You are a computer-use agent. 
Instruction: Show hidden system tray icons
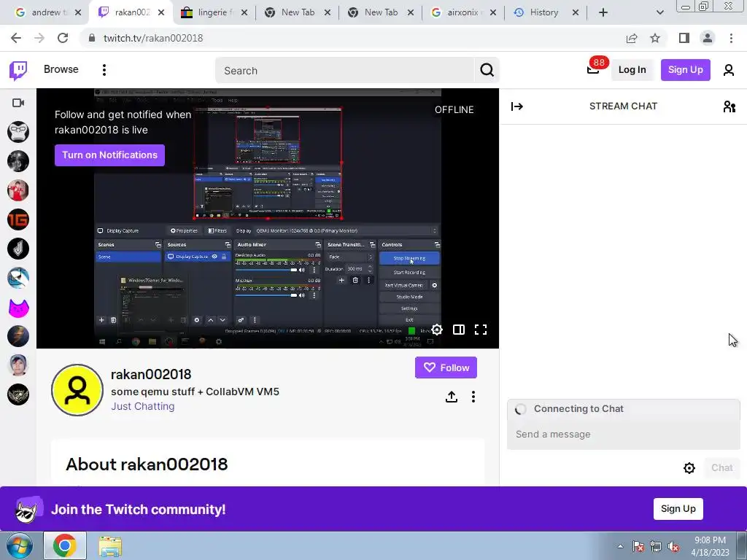(620, 547)
